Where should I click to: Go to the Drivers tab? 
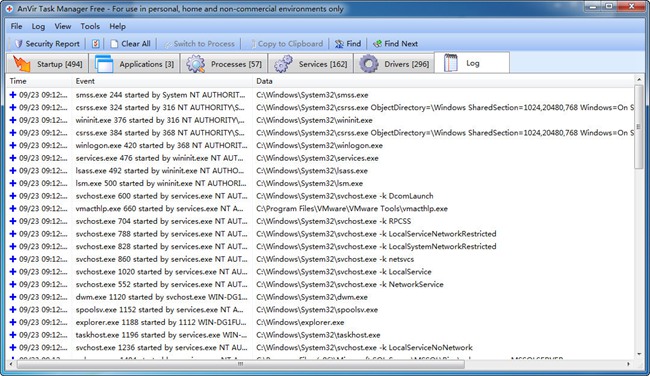point(394,64)
